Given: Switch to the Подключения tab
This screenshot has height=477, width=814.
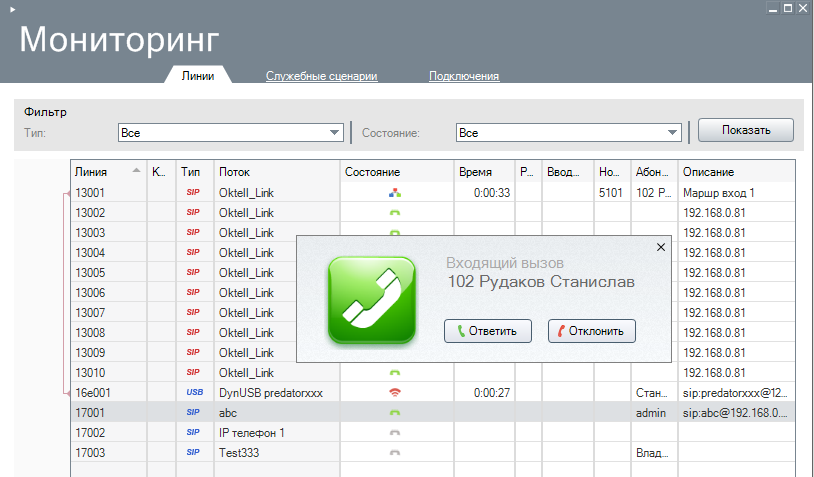Looking at the screenshot, I should pos(464,76).
